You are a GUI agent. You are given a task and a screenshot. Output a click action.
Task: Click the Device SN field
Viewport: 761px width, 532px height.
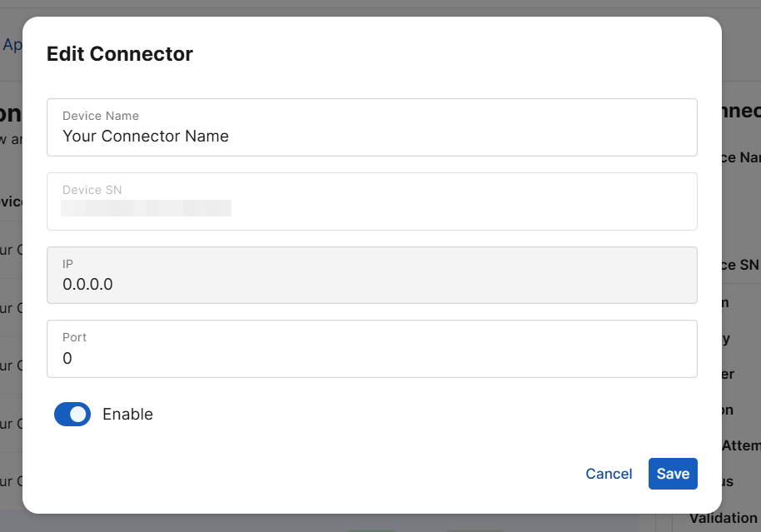click(371, 201)
